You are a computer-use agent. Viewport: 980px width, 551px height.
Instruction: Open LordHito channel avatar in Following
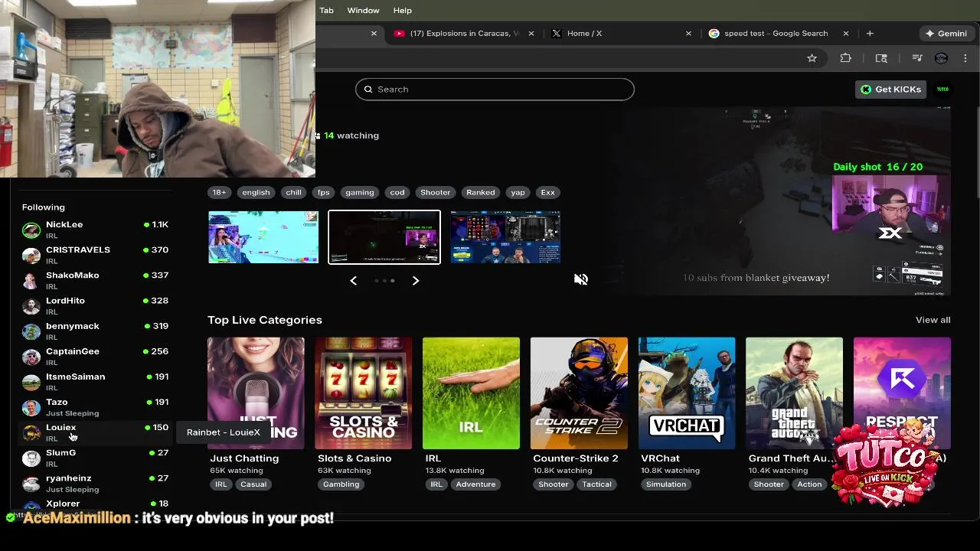31,306
